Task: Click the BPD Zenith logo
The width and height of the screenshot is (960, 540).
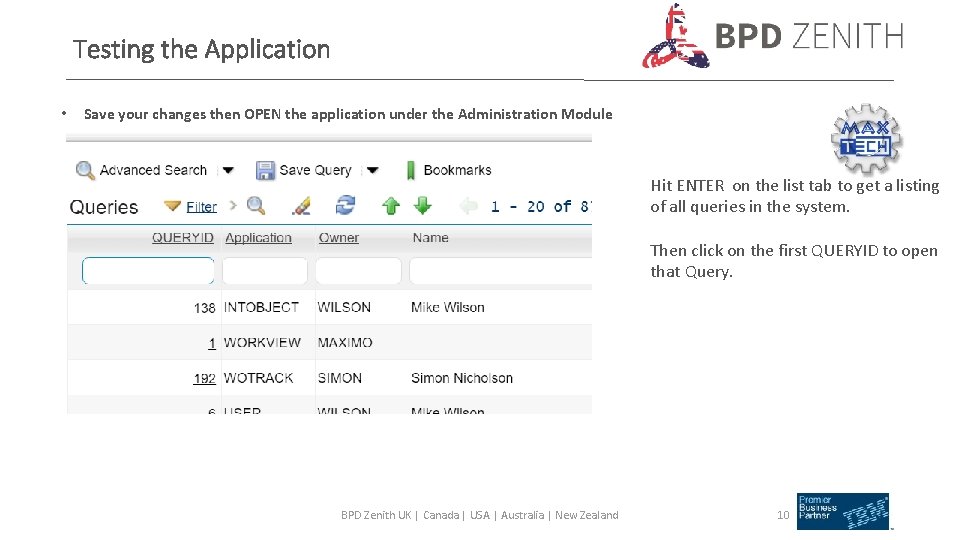Action: click(x=773, y=36)
